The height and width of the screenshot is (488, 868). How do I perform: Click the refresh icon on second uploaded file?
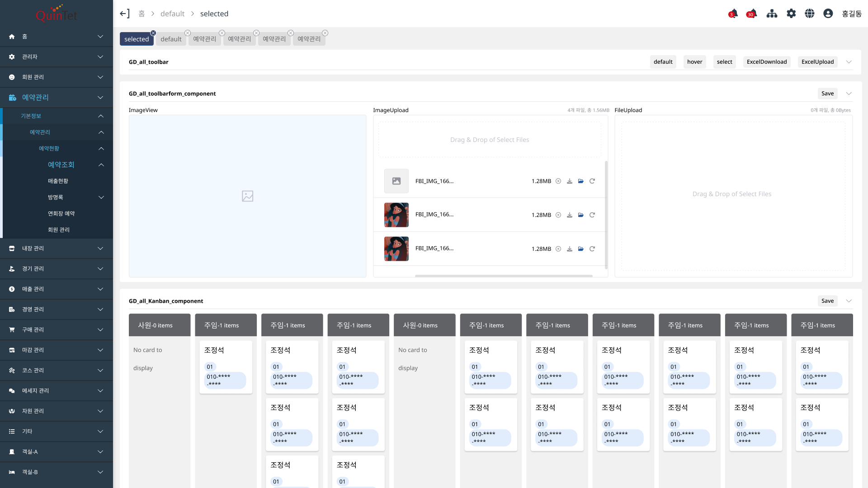click(592, 215)
